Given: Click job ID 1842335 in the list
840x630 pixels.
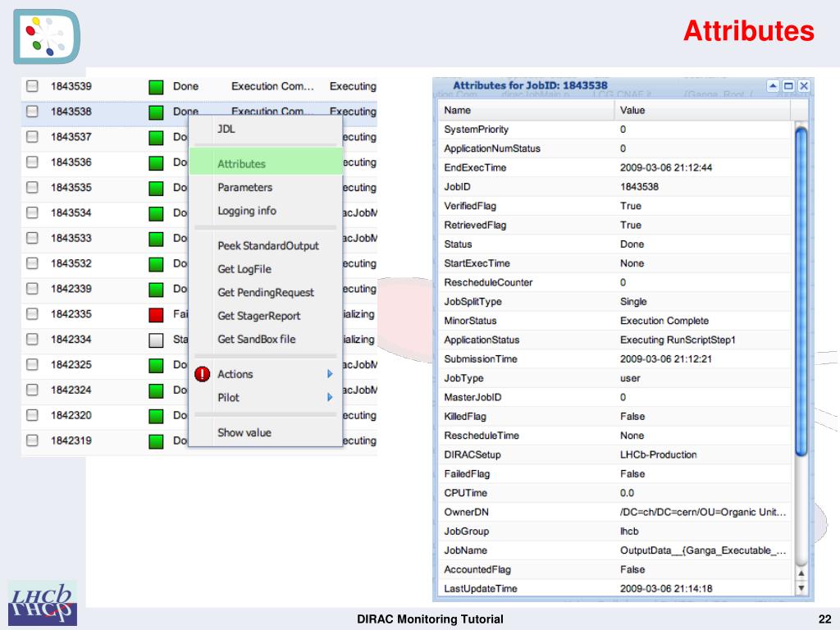Looking at the screenshot, I should pos(71,314).
